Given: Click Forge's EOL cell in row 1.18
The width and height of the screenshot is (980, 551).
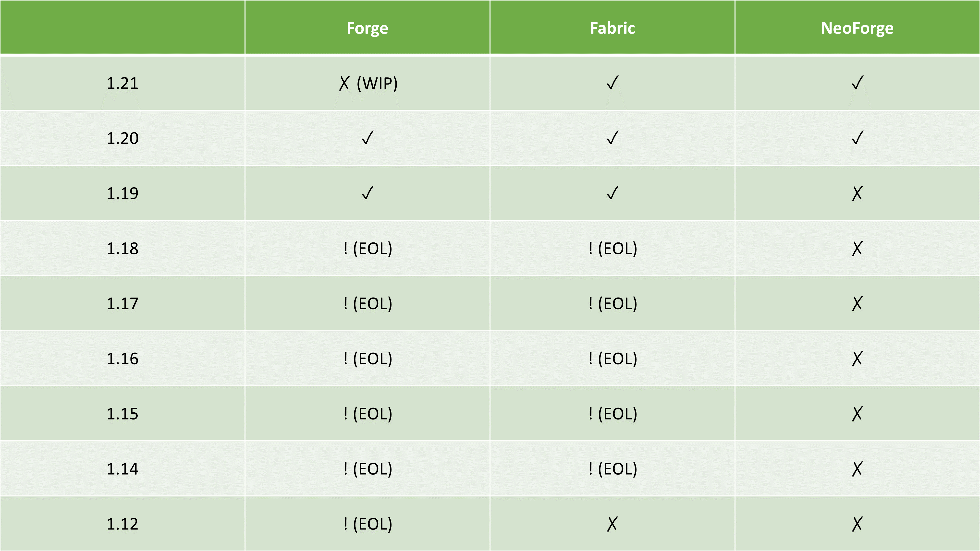Looking at the screenshot, I should tap(367, 248).
